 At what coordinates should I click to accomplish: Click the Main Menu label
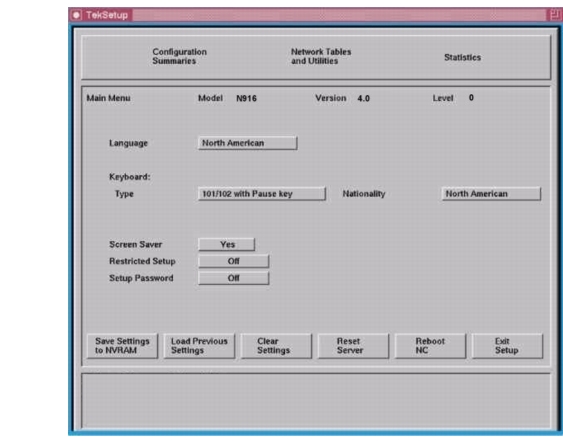pyautogui.click(x=108, y=98)
